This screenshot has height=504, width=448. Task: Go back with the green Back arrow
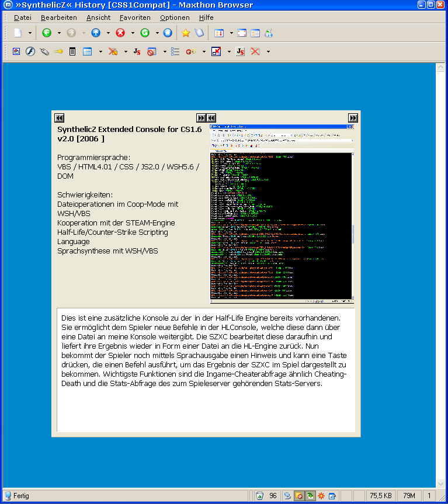click(x=47, y=33)
